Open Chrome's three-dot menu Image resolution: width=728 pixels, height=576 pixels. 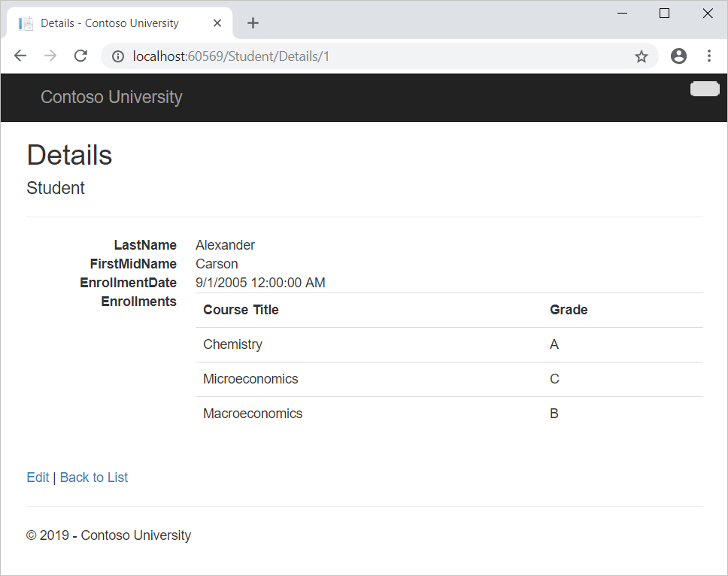point(708,56)
